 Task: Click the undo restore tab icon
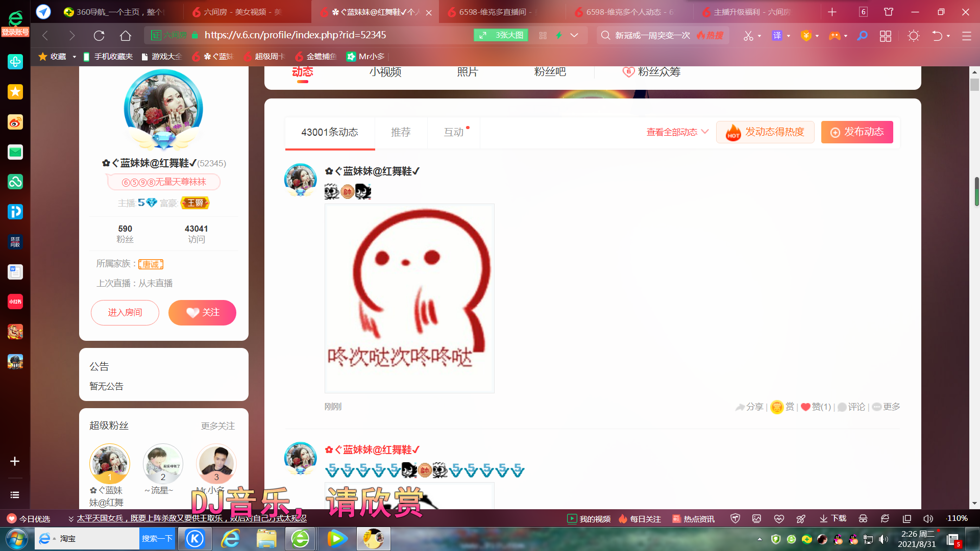pyautogui.click(x=938, y=36)
